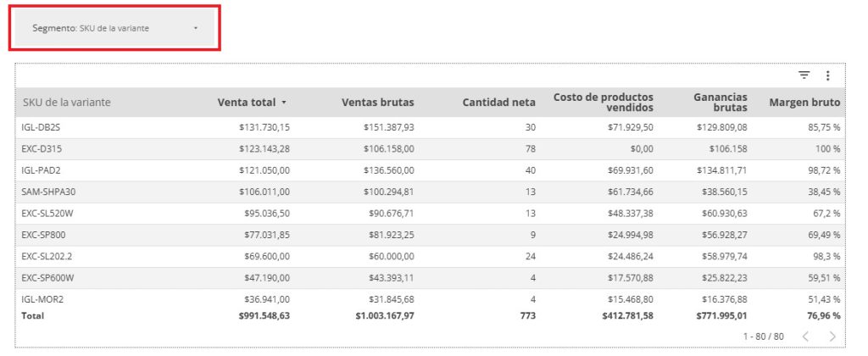Click the table filter icon
868x356 pixels.
coord(804,75)
